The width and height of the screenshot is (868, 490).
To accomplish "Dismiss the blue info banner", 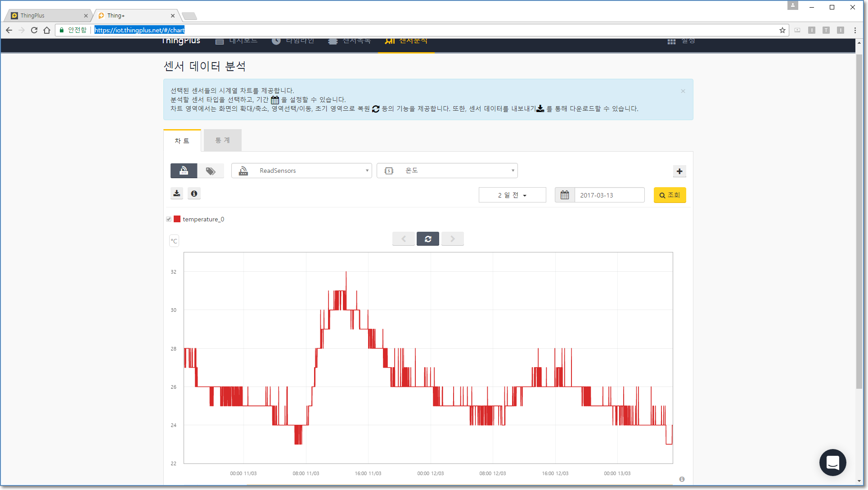I will [x=683, y=91].
